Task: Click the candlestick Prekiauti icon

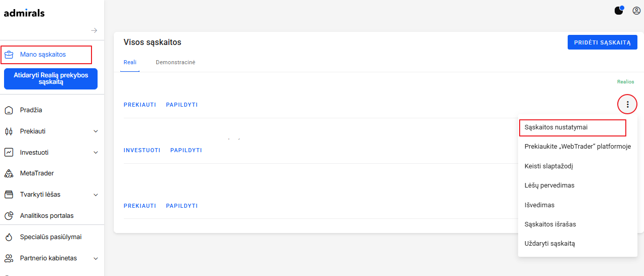Action: [x=9, y=131]
